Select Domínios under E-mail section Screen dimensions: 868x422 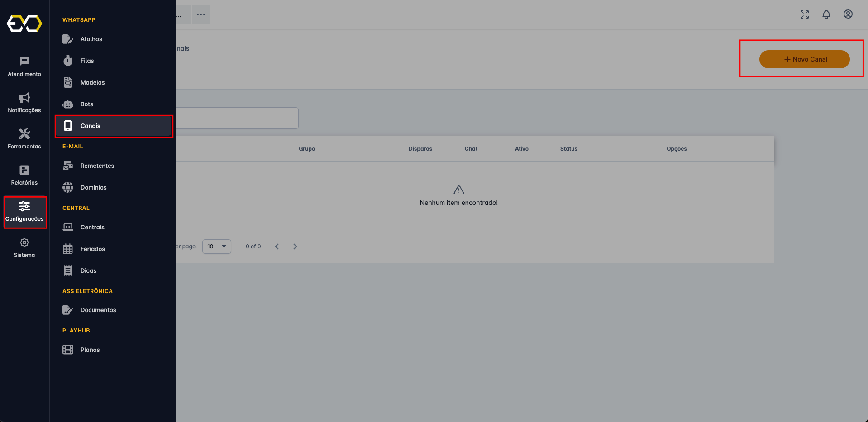[93, 188]
